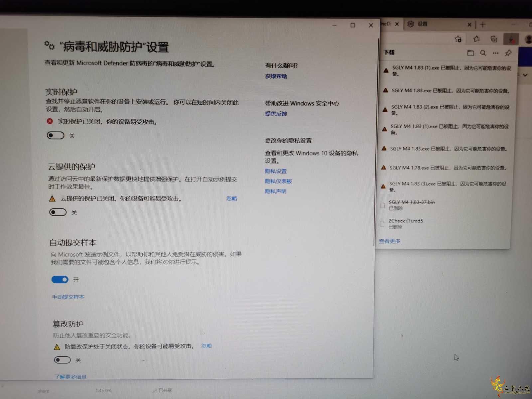Screen dimensions: 532x399
Task: Open the downloads panel more options (…) menu
Action: (496, 53)
